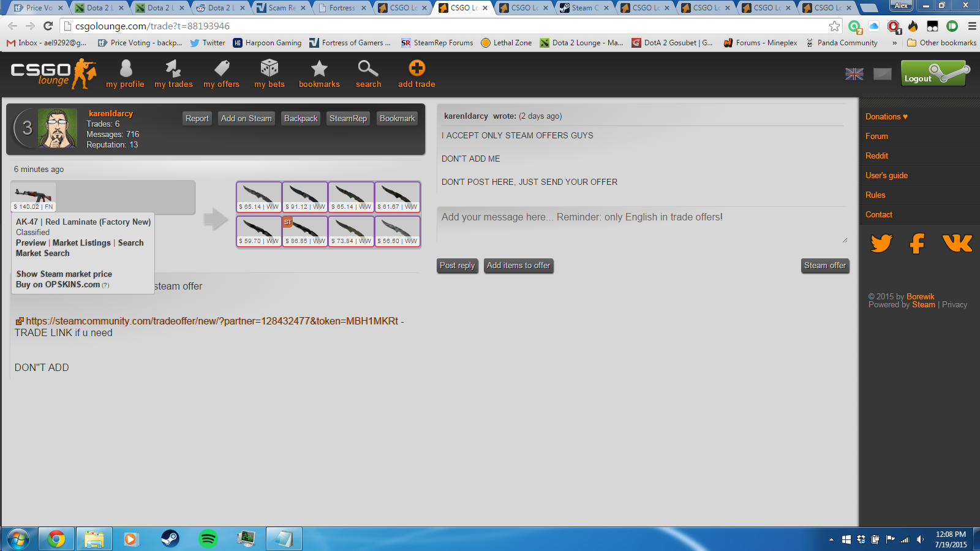
Task: Click the Steam offer button
Action: [825, 266]
